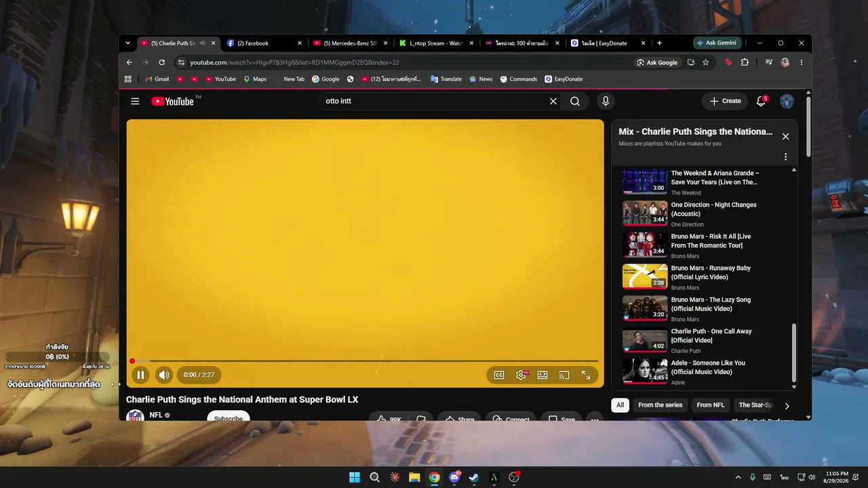
Task: Show more filter chips with the arrow
Action: pyautogui.click(x=787, y=406)
